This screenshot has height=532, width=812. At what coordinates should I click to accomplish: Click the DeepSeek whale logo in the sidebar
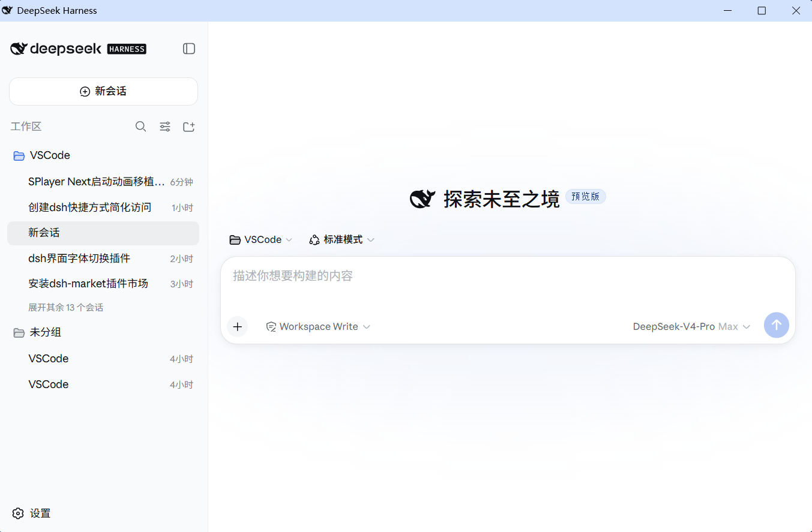[x=19, y=49]
